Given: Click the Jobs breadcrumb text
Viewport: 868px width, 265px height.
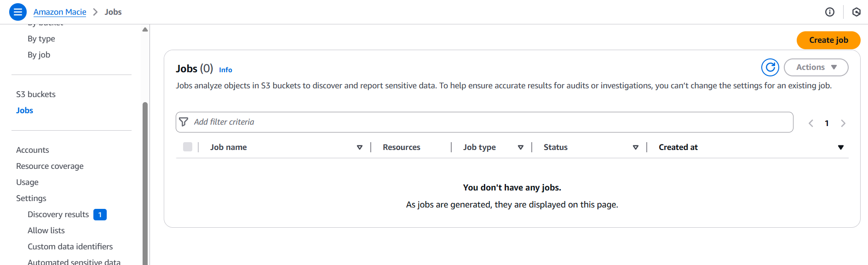Looking at the screenshot, I should point(113,12).
